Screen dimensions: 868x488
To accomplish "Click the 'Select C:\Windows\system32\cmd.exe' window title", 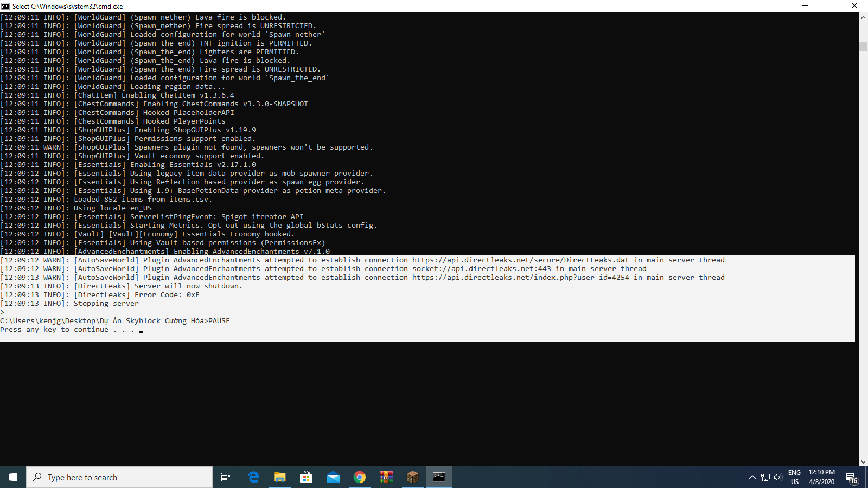I will pyautogui.click(x=68, y=7).
